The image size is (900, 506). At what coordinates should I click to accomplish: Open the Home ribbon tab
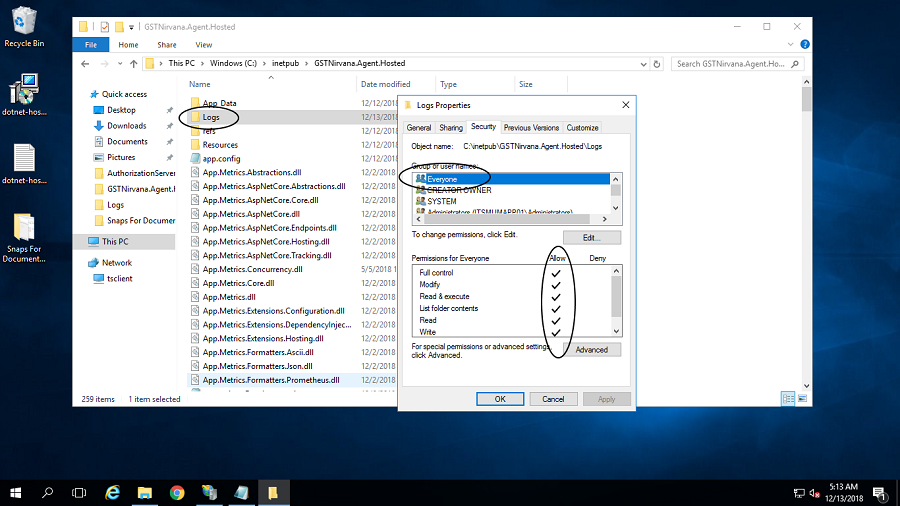point(128,45)
